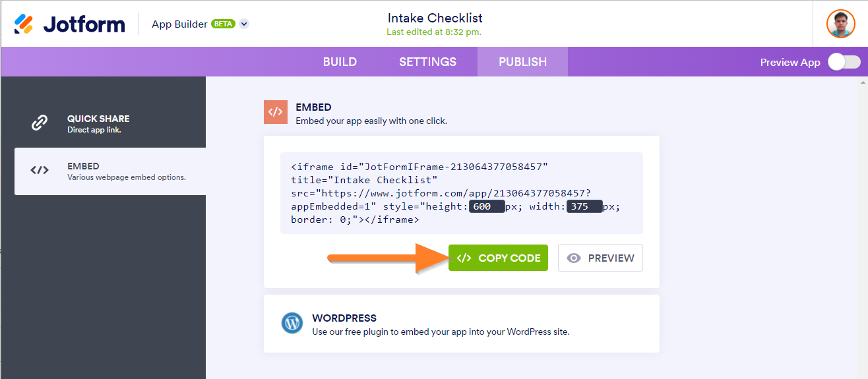Open the App Builder dropdown chevron
Screen dimensions: 868x379
[x=244, y=24]
